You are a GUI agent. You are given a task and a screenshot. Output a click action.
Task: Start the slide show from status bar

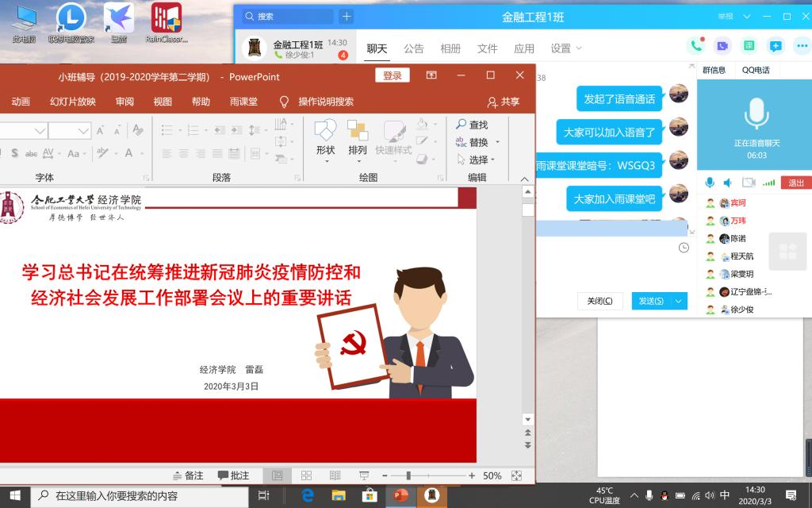pos(364,476)
